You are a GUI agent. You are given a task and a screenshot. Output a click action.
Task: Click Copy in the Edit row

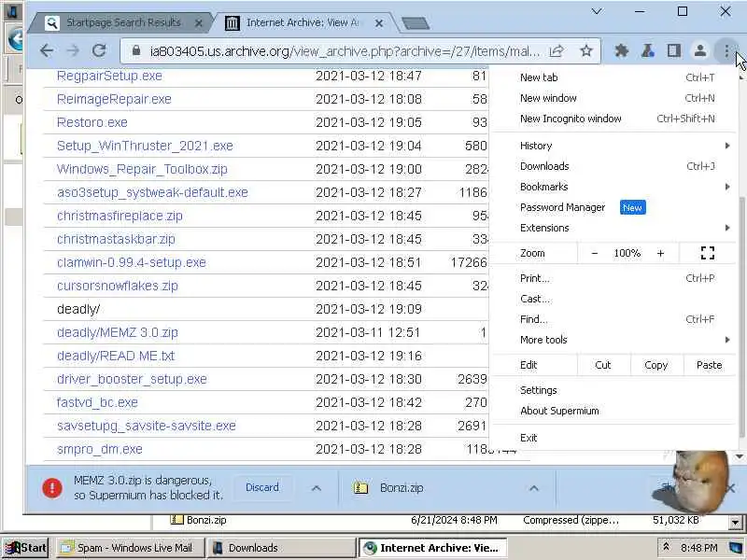[x=656, y=365]
